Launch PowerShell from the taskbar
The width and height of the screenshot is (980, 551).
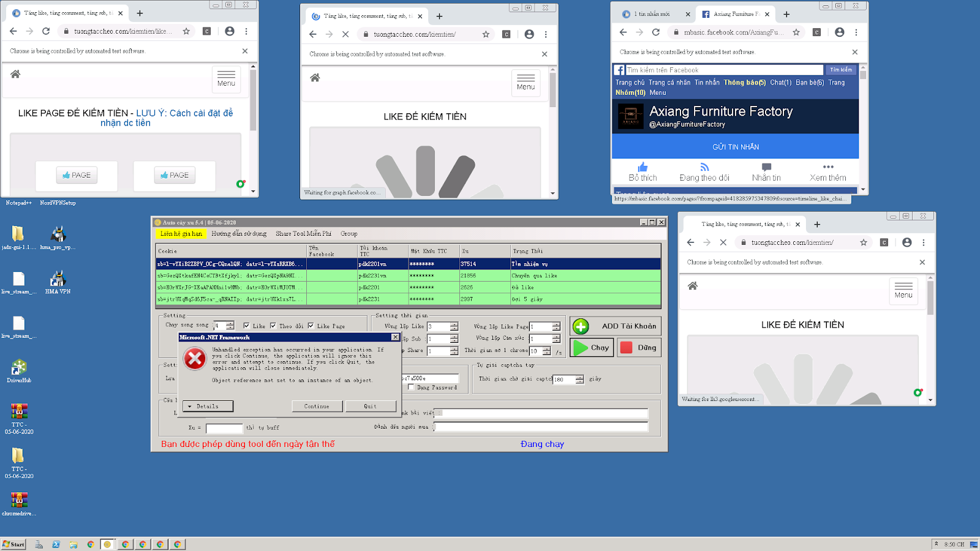pyautogui.click(x=56, y=544)
